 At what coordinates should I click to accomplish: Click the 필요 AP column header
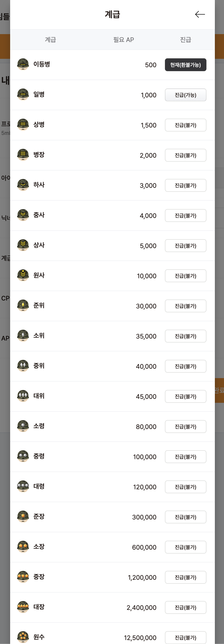(124, 40)
